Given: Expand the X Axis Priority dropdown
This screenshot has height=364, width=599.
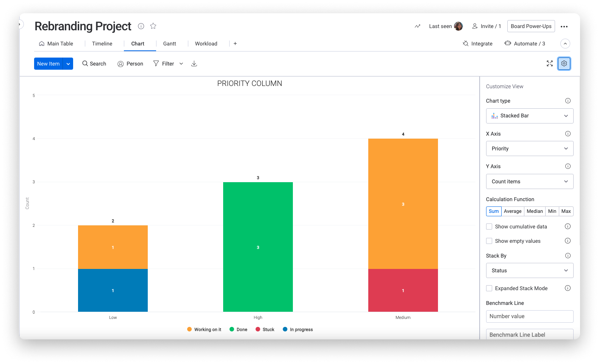Looking at the screenshot, I should click(x=529, y=148).
